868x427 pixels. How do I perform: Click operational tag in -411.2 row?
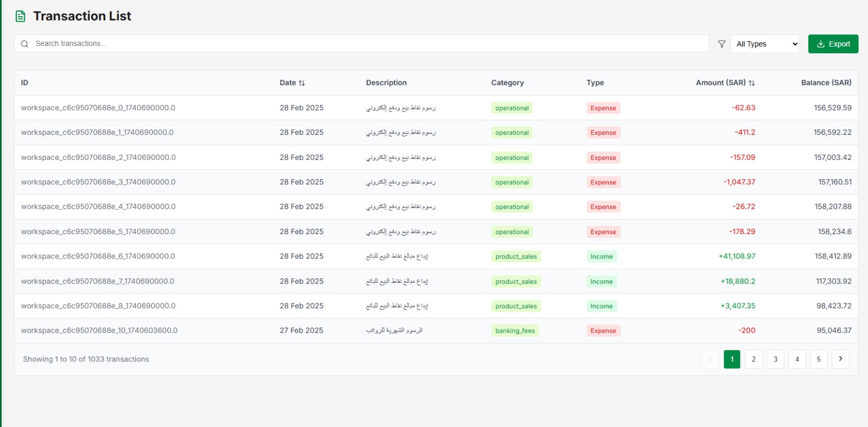(x=512, y=133)
